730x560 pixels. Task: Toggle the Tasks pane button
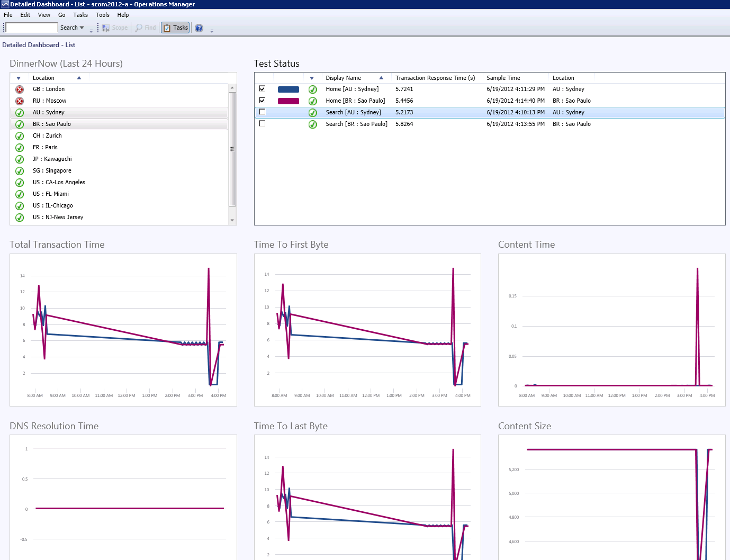pos(175,28)
